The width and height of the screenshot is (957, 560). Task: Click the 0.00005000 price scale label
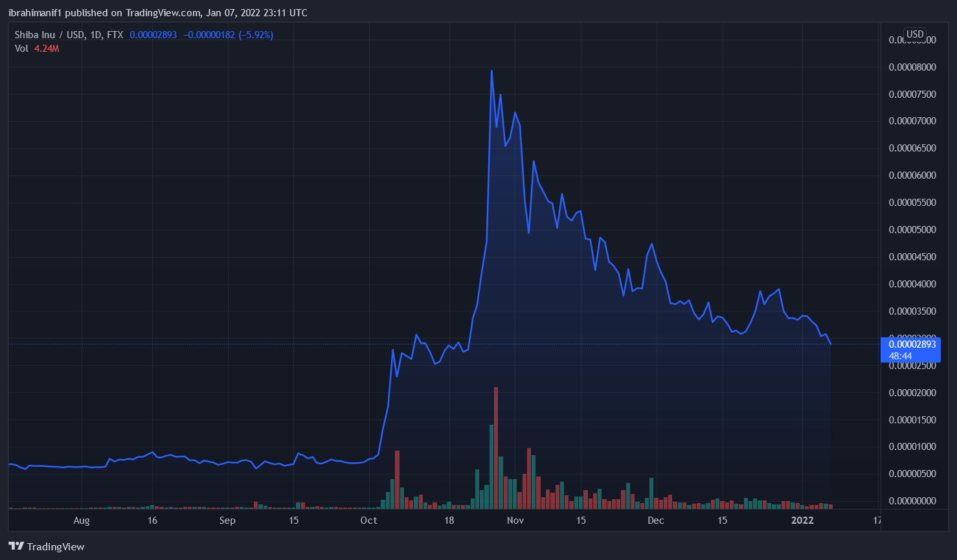[912, 230]
